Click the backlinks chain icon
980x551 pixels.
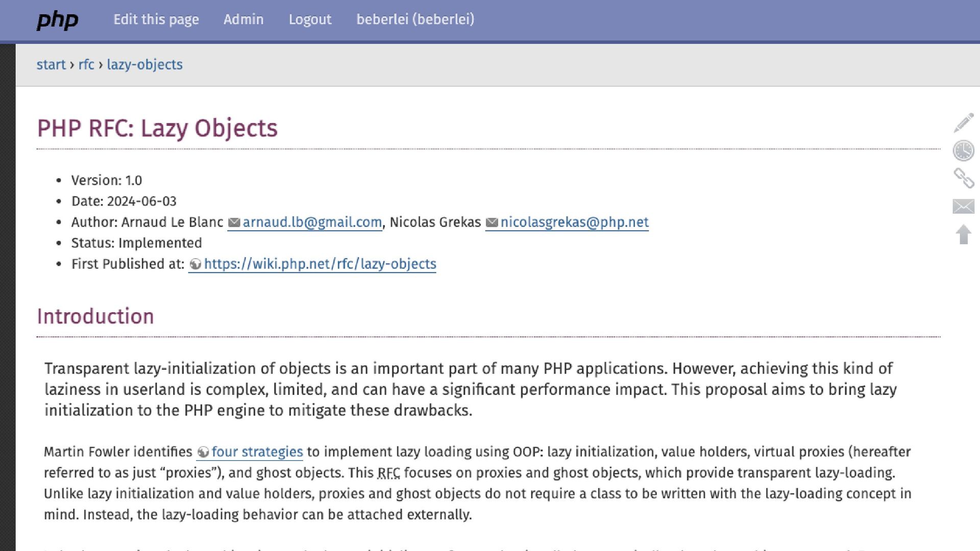click(x=963, y=179)
